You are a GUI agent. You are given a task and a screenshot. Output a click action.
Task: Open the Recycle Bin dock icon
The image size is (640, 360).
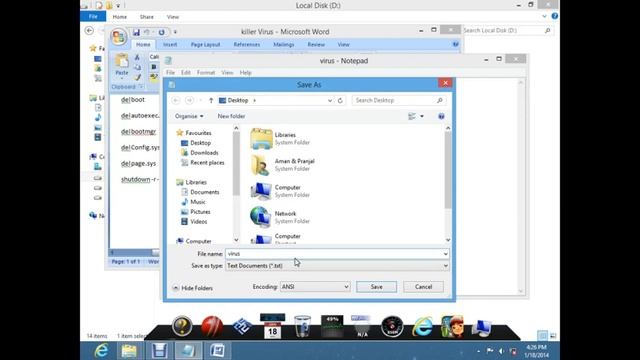pos(302,327)
